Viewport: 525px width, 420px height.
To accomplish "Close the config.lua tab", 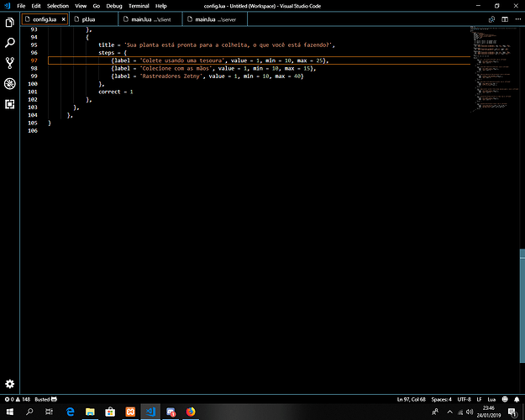I will tap(63, 18).
